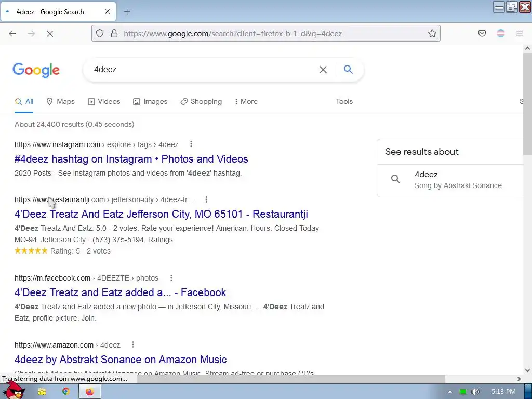The height and width of the screenshot is (399, 532).
Task: Click the horizontal scrollbar thumb
Action: tap(291, 379)
